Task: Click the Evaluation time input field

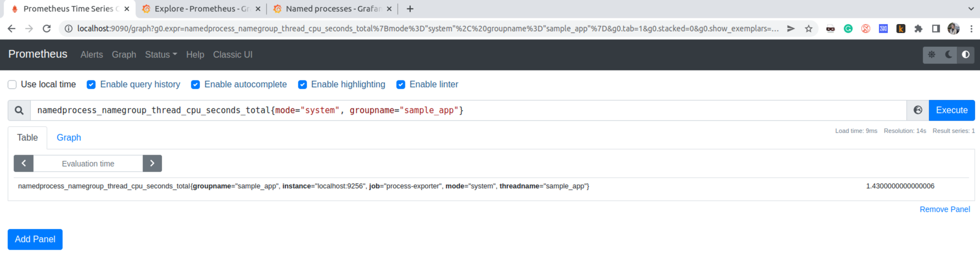Action: point(88,164)
